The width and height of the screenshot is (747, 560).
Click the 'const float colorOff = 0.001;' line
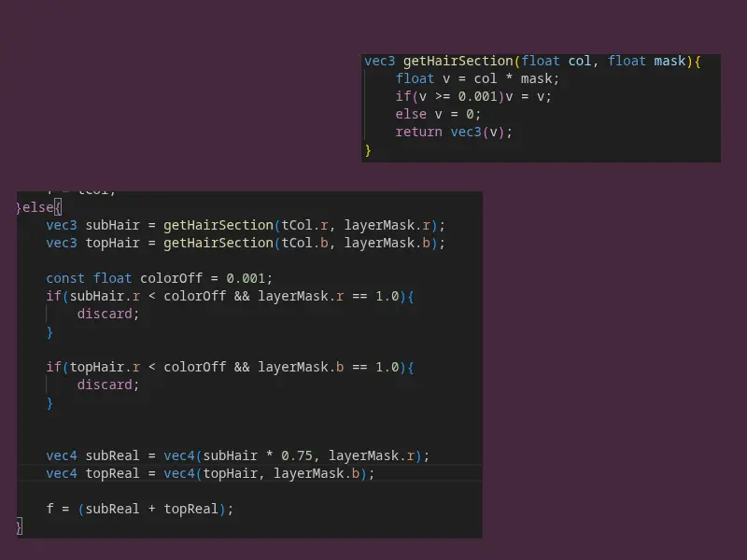[x=159, y=278]
